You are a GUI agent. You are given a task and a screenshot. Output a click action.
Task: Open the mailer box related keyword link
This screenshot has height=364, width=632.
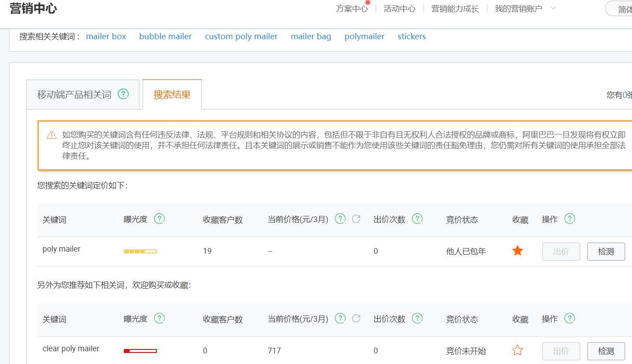click(106, 37)
